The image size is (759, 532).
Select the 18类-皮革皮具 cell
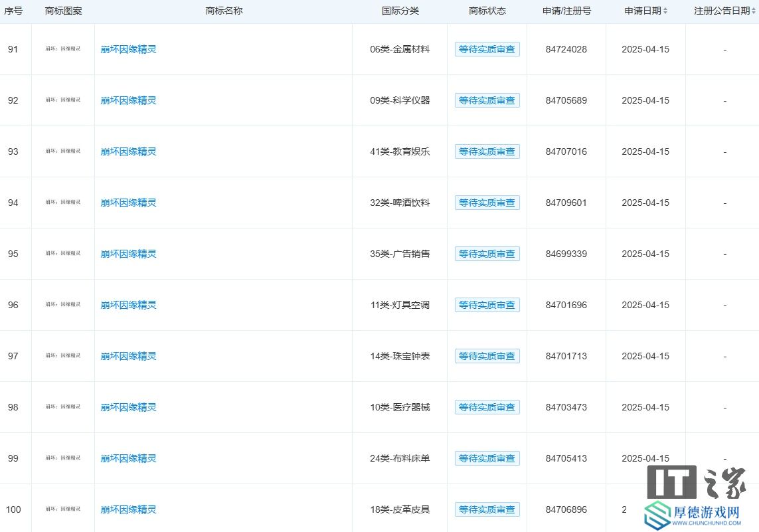(x=400, y=509)
